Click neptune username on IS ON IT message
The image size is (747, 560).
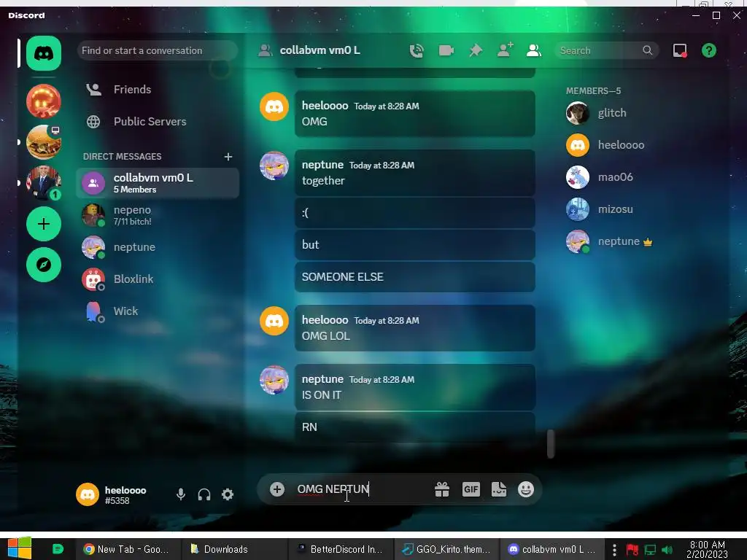point(322,379)
